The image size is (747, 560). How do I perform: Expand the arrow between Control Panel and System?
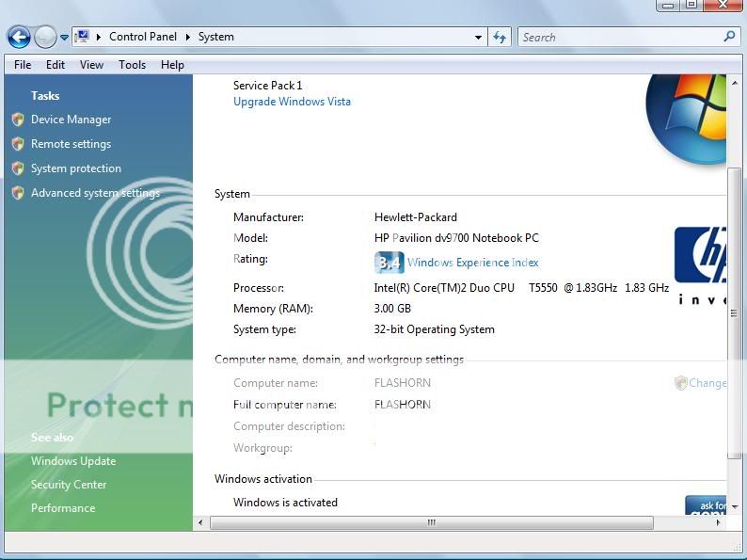click(188, 37)
